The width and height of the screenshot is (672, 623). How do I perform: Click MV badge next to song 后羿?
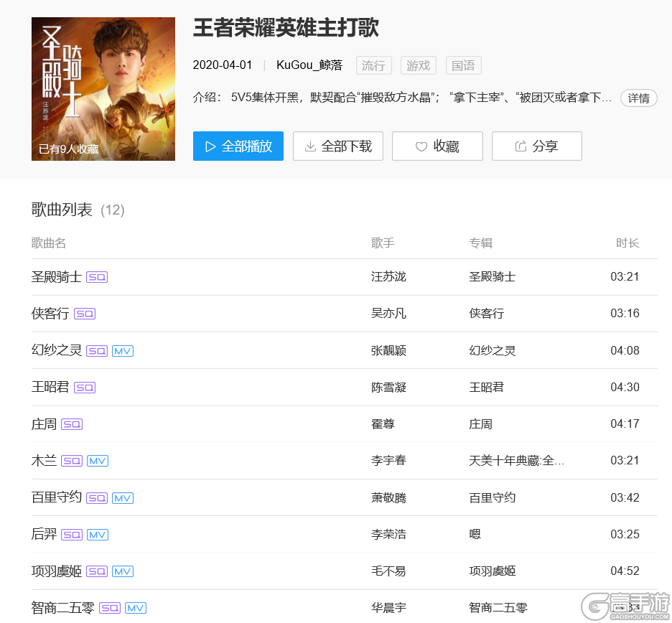coord(98,534)
